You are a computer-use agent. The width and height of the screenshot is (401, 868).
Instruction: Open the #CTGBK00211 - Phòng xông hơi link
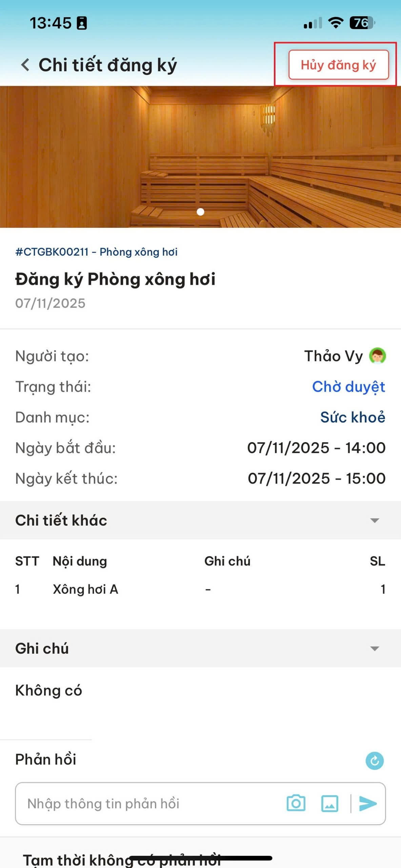pyautogui.click(x=96, y=252)
